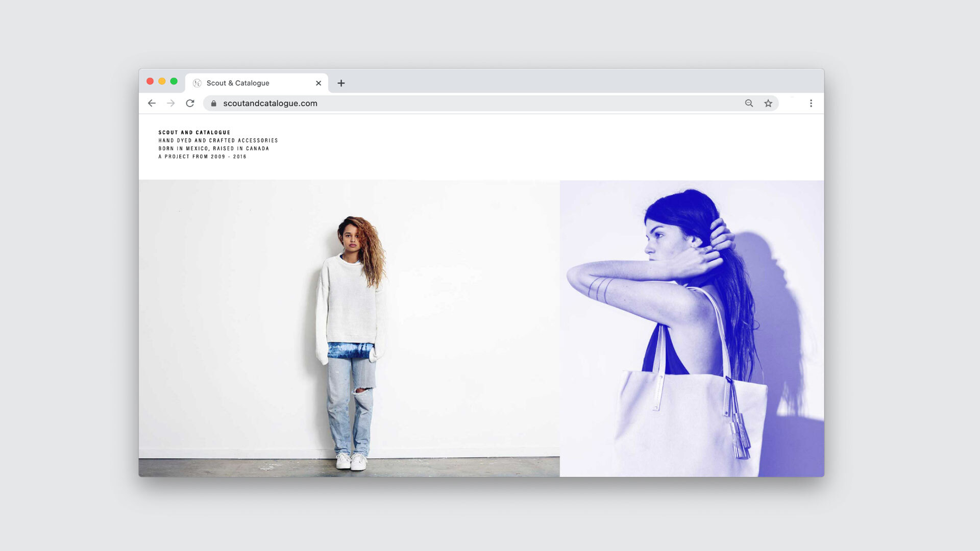Screen dimensions: 980x551
Task: Open the zoom magnifier in the address bar
Action: point(749,103)
